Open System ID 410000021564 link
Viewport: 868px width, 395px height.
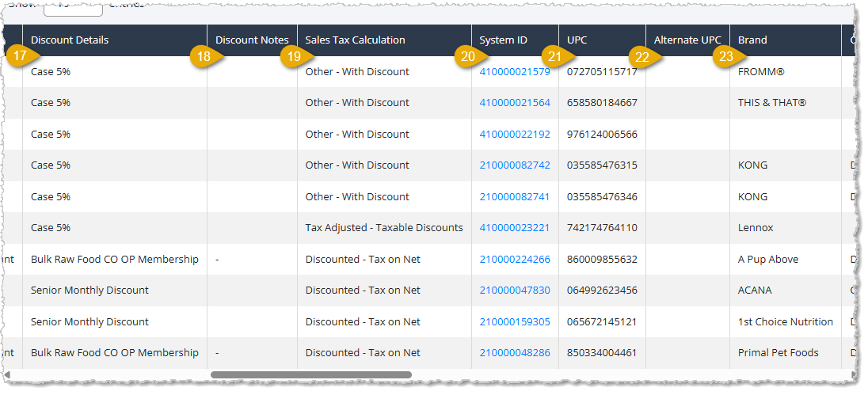pos(515,102)
